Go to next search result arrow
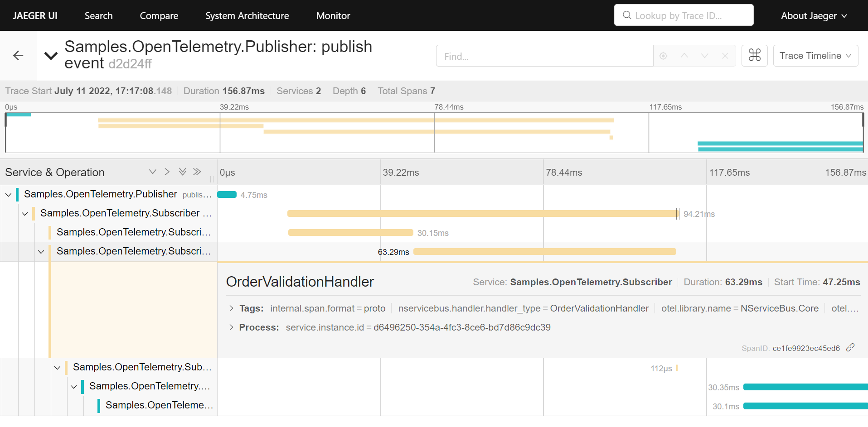This screenshot has height=427, width=868. click(x=705, y=56)
